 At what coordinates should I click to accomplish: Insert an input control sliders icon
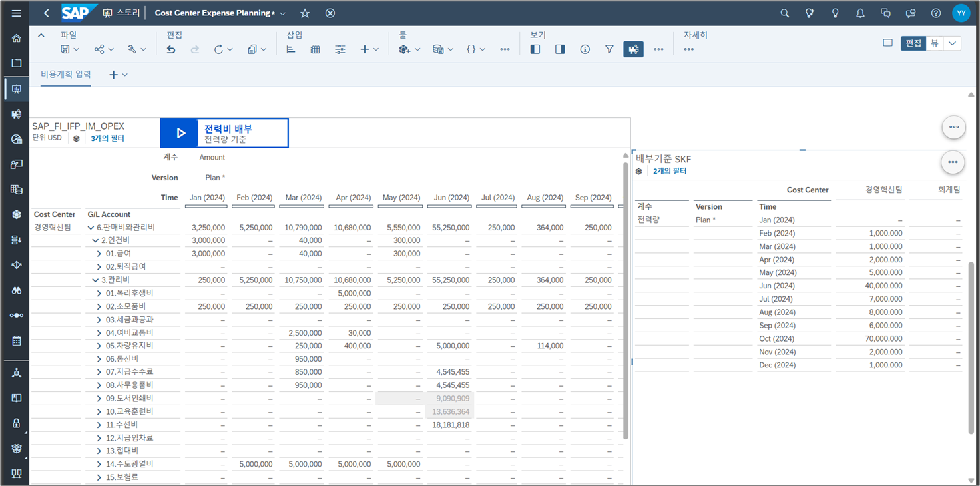tap(340, 49)
